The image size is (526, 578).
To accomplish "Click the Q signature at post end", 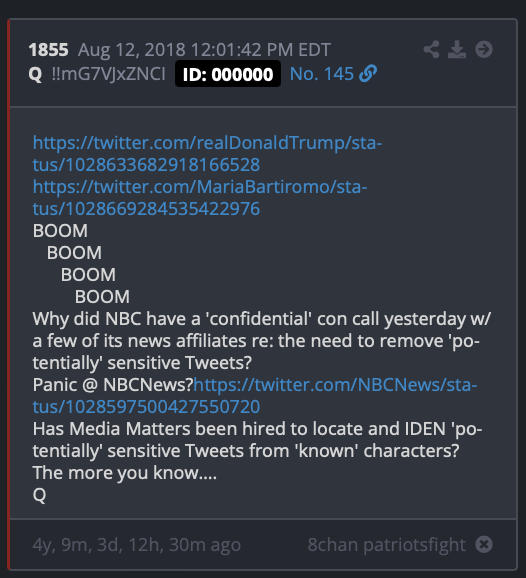I will click(39, 495).
